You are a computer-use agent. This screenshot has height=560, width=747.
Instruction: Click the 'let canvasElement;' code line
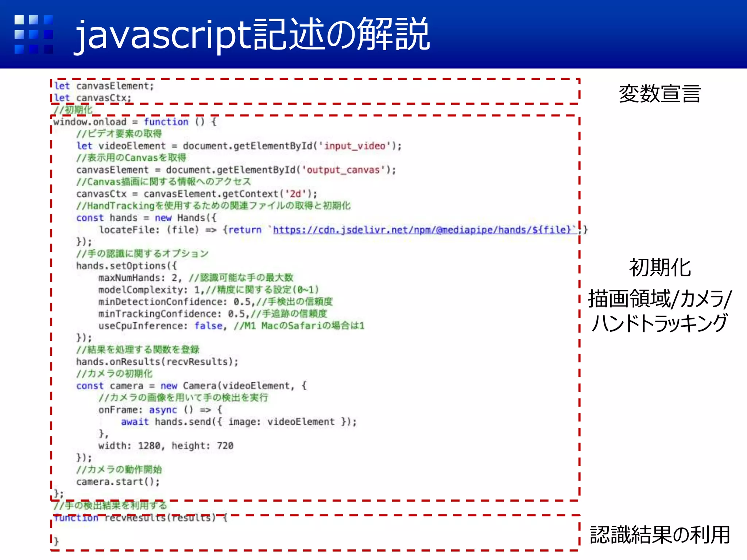click(x=104, y=86)
